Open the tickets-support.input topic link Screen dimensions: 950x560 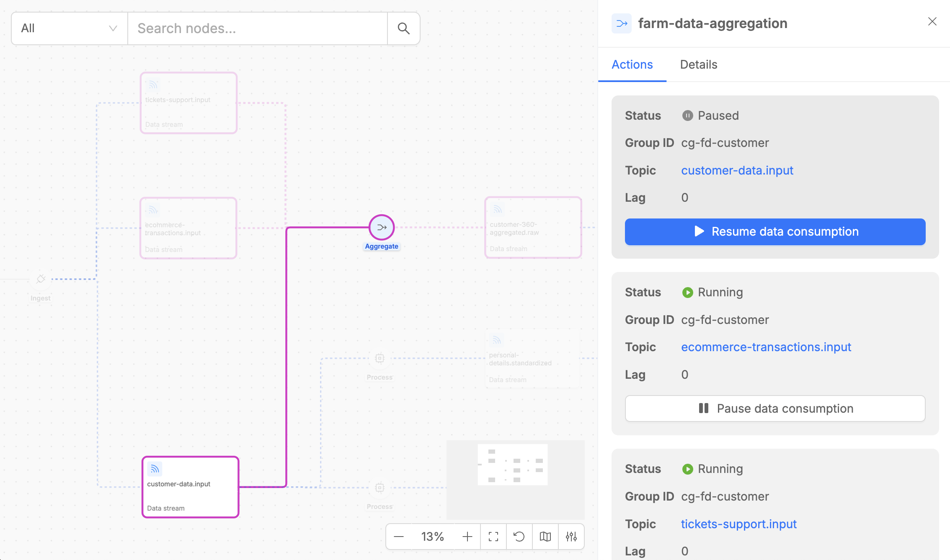pos(738,524)
